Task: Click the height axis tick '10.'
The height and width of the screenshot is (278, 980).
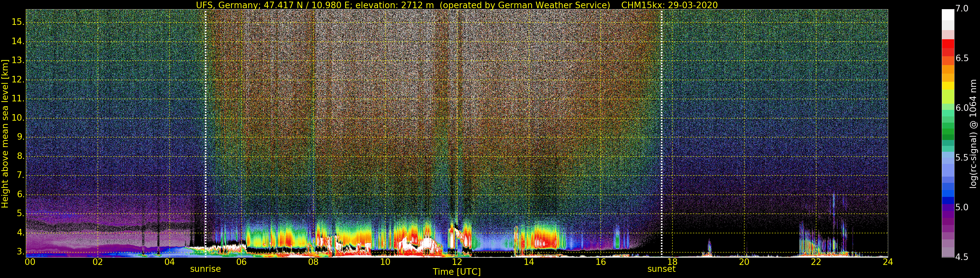Action: pos(18,118)
